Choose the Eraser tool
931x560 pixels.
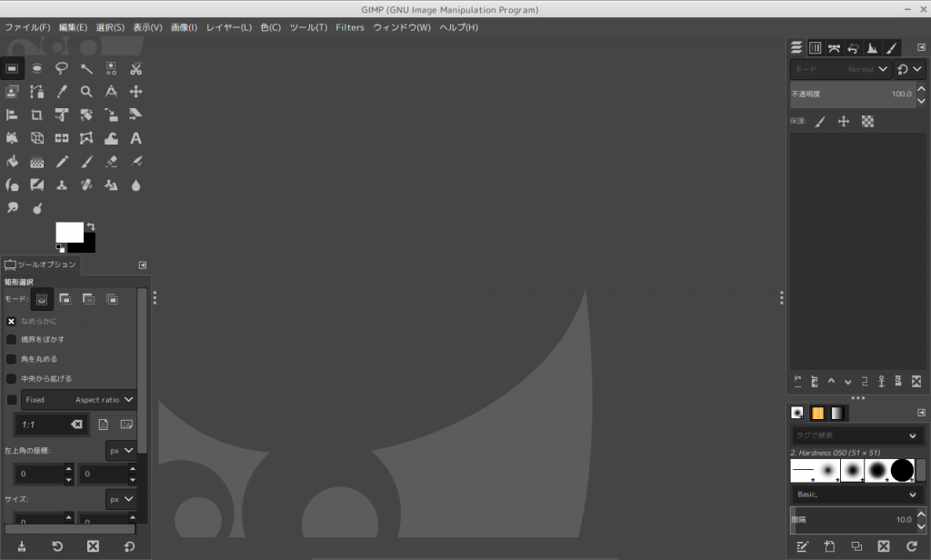(111, 163)
